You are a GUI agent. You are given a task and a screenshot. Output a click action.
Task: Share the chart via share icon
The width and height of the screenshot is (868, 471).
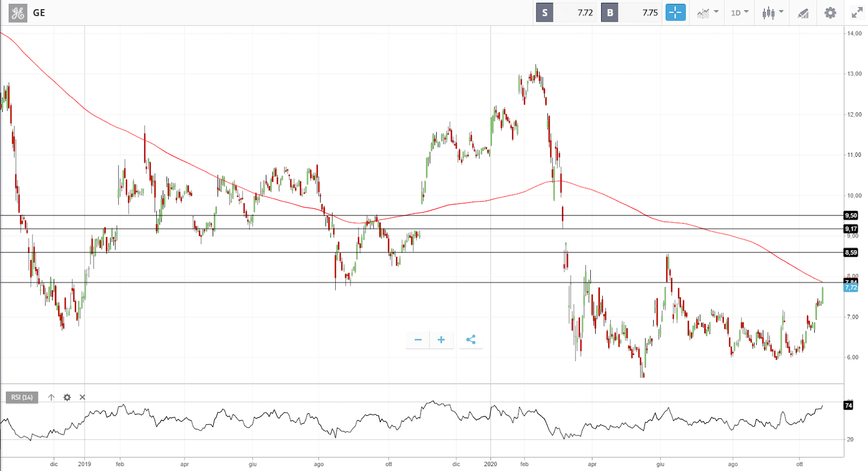[471, 340]
